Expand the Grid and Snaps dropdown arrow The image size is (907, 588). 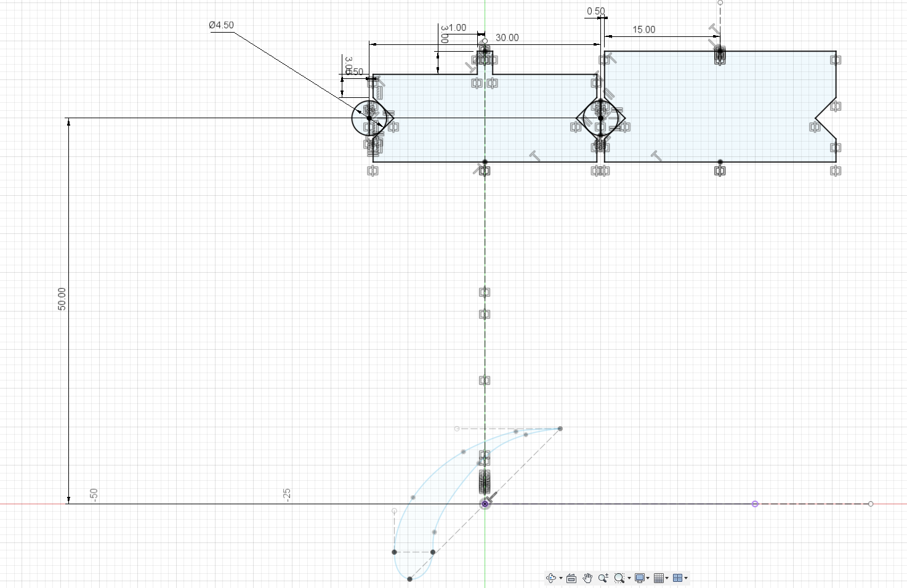[667, 579]
